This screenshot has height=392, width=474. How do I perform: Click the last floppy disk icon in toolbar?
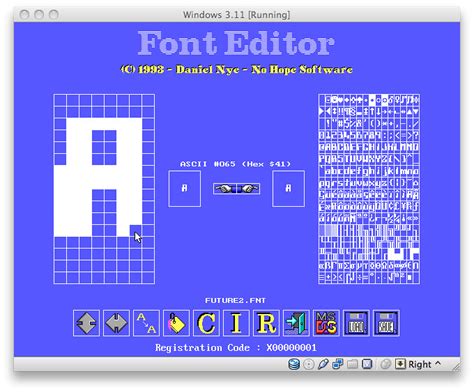pyautogui.click(x=386, y=323)
